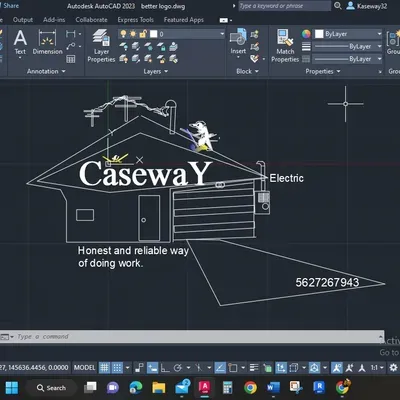Viewport: 400px width, 400px height.
Task: Click the Create Block icon
Action: tap(255, 34)
